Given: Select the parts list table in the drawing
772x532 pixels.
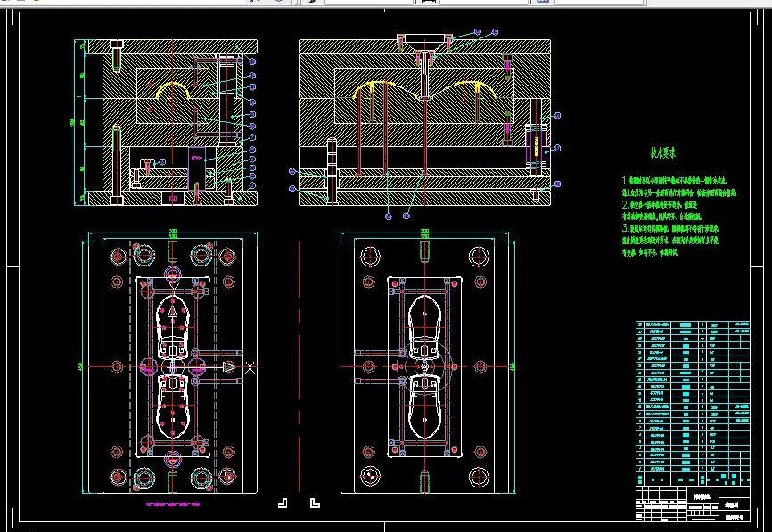Looking at the screenshot, I should pos(691,399).
